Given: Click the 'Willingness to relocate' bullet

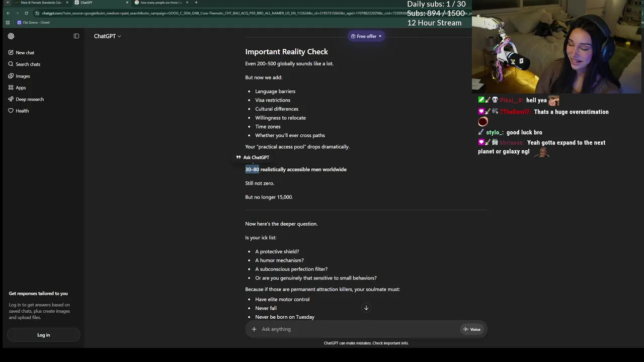Looking at the screenshot, I should (x=280, y=118).
